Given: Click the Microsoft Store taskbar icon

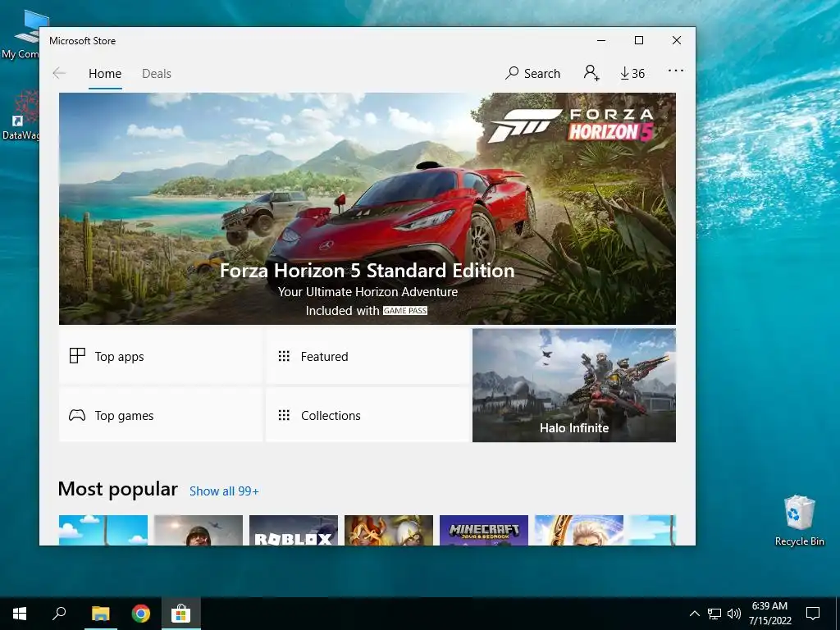Looking at the screenshot, I should point(181,614).
